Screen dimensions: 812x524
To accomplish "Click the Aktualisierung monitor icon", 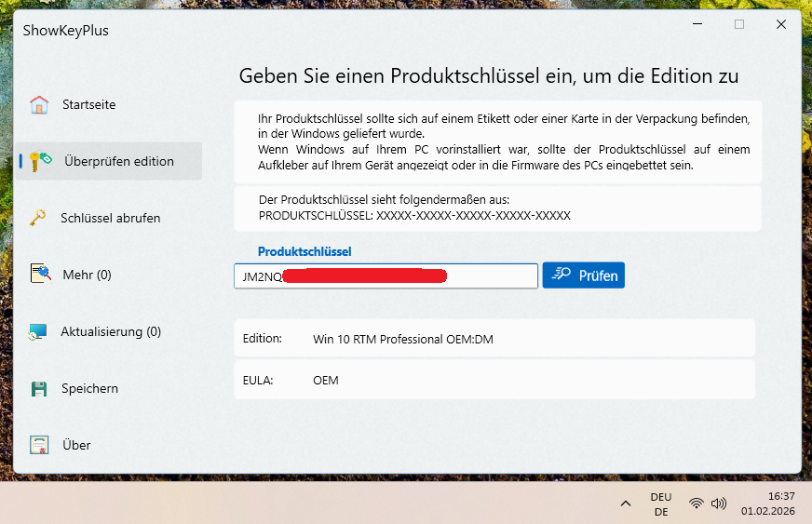I will click(38, 331).
